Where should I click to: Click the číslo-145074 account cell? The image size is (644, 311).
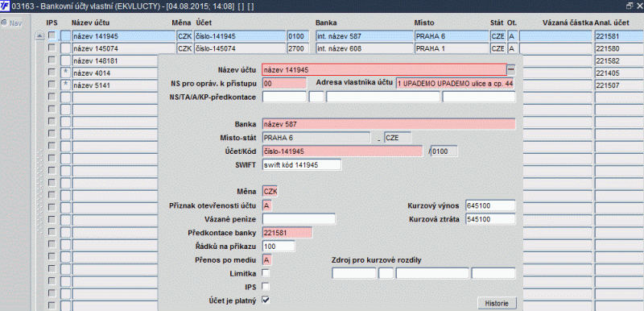pyautogui.click(x=240, y=48)
